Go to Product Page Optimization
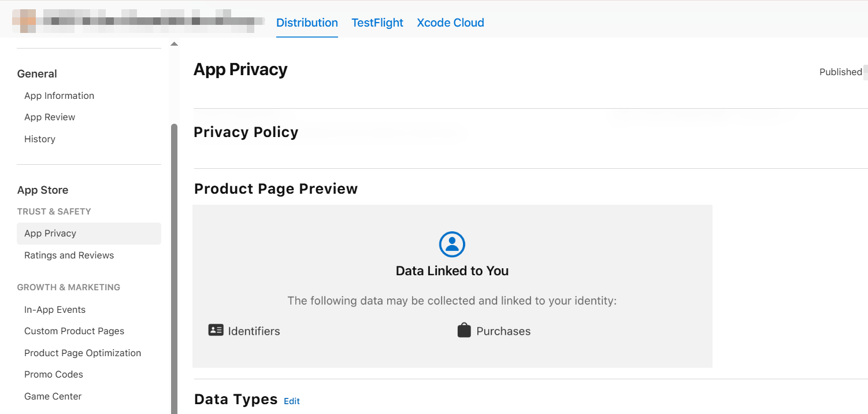The image size is (868, 414). tap(83, 353)
